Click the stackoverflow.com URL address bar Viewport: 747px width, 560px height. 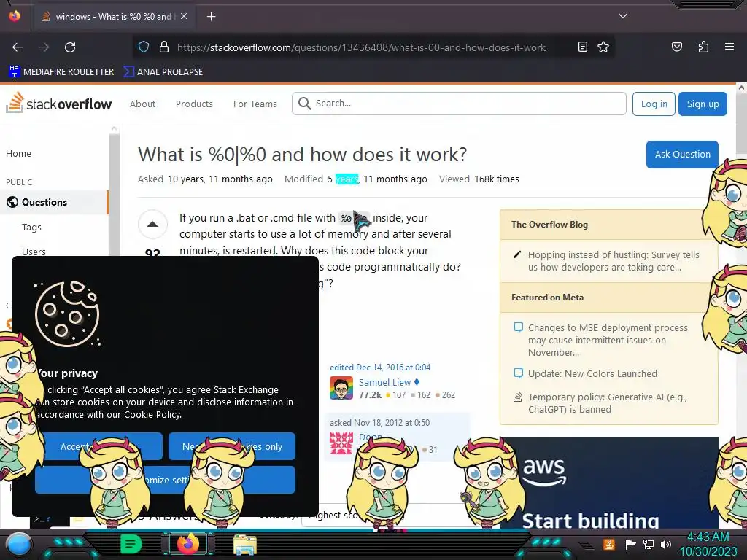click(361, 47)
